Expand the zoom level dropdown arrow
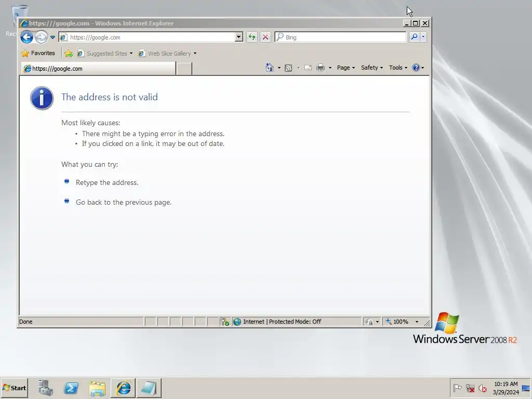This screenshot has width=532, height=399. pos(417,322)
